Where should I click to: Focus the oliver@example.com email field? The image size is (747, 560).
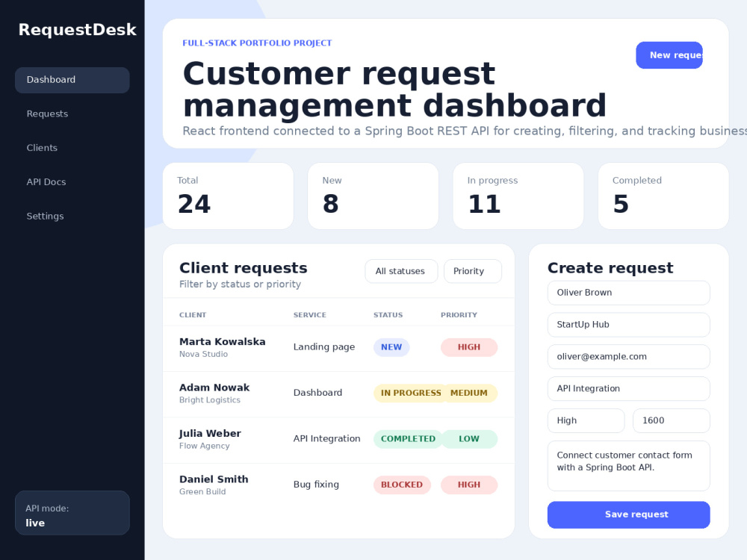[628, 357]
